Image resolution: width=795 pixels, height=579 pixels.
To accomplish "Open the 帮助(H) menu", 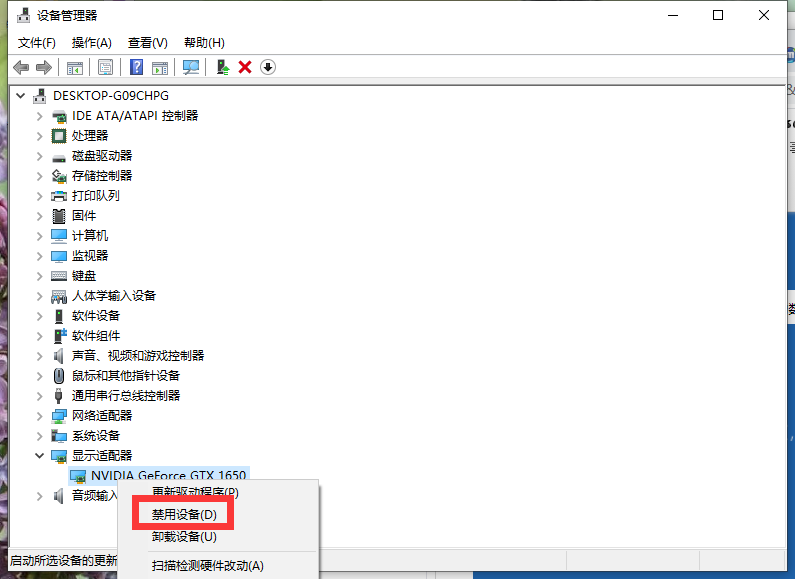I will click(x=204, y=43).
